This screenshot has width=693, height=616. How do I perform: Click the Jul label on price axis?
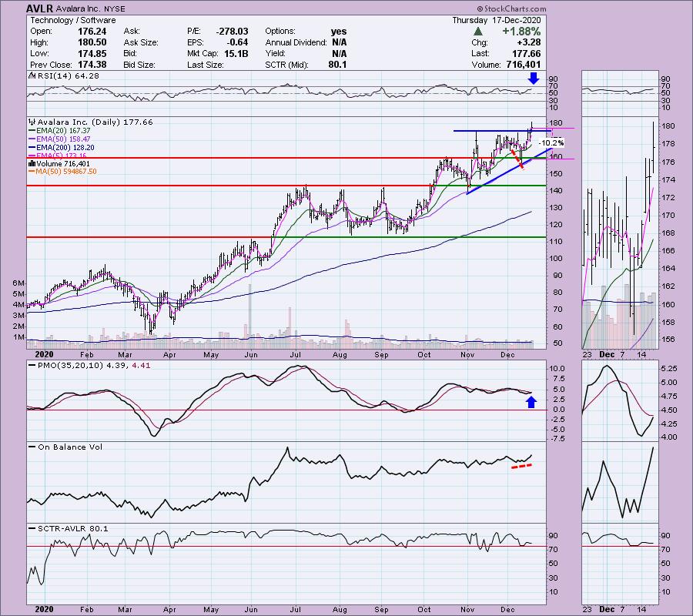[295, 355]
